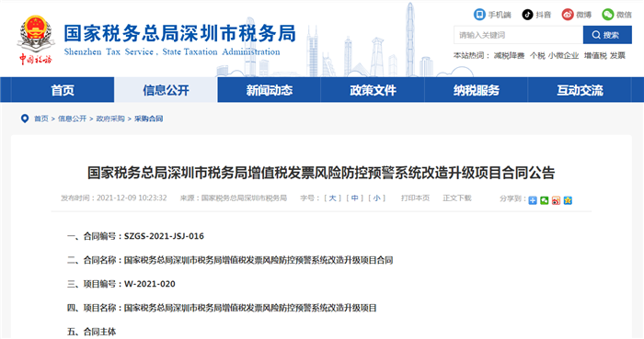Image resolution: width=644 pixels, height=339 pixels.
Task: Set font size to 中 (medium)
Action: pyautogui.click(x=354, y=198)
